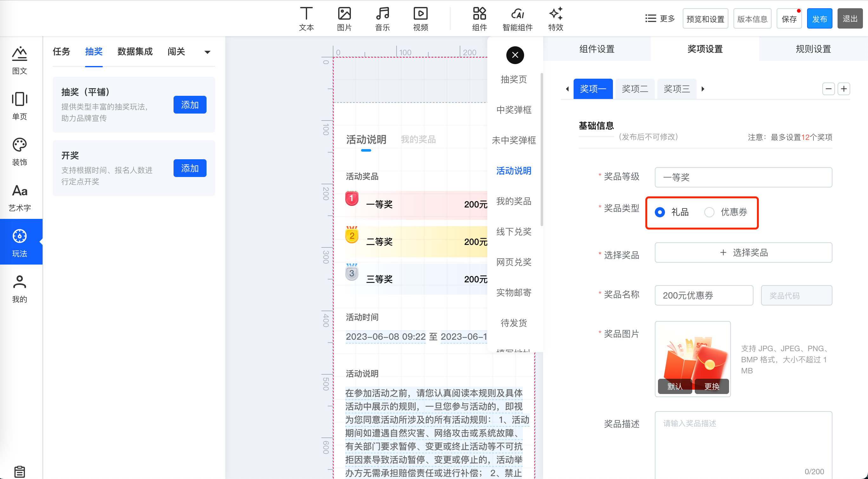
Task: Go to 网页兑奖 in page list
Action: pyautogui.click(x=514, y=262)
